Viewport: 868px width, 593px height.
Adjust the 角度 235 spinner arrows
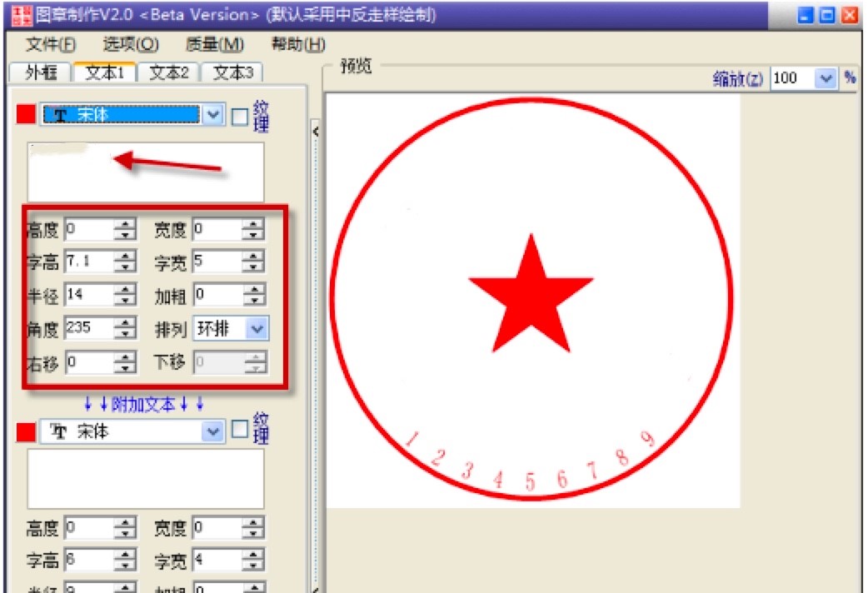tap(126, 328)
